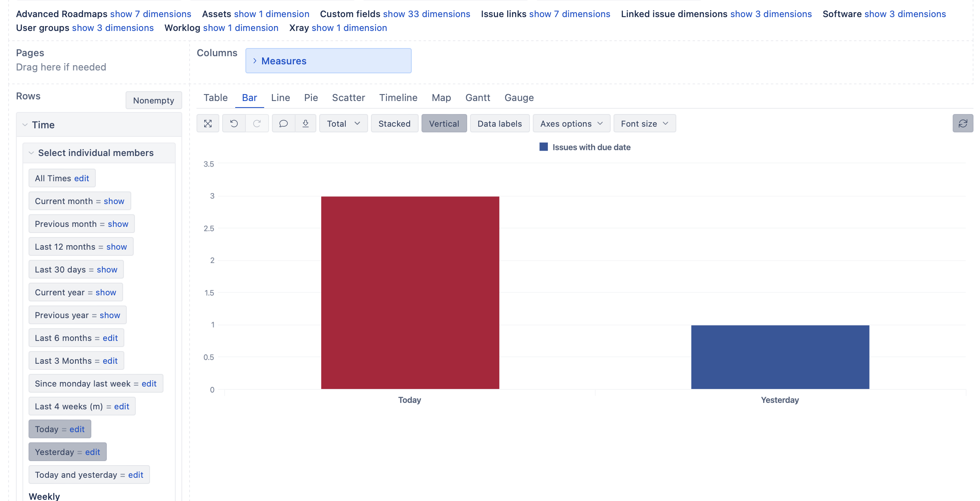The width and height of the screenshot is (980, 501).
Task: Switch to the Timeline tab
Action: pyautogui.click(x=398, y=98)
